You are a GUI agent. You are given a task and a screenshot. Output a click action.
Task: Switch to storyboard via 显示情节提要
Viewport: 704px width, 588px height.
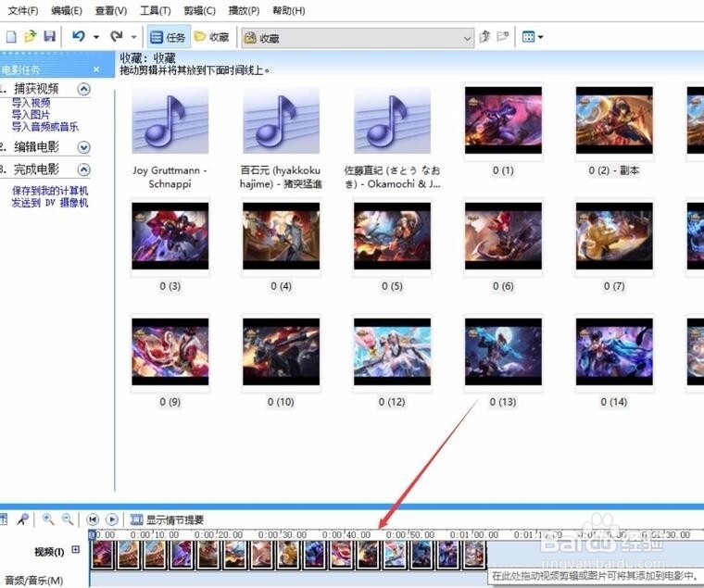tap(167, 520)
